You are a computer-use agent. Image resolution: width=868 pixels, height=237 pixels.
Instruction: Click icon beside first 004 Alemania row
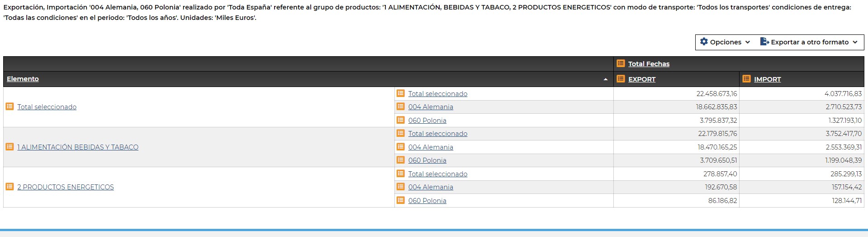pyautogui.click(x=400, y=106)
